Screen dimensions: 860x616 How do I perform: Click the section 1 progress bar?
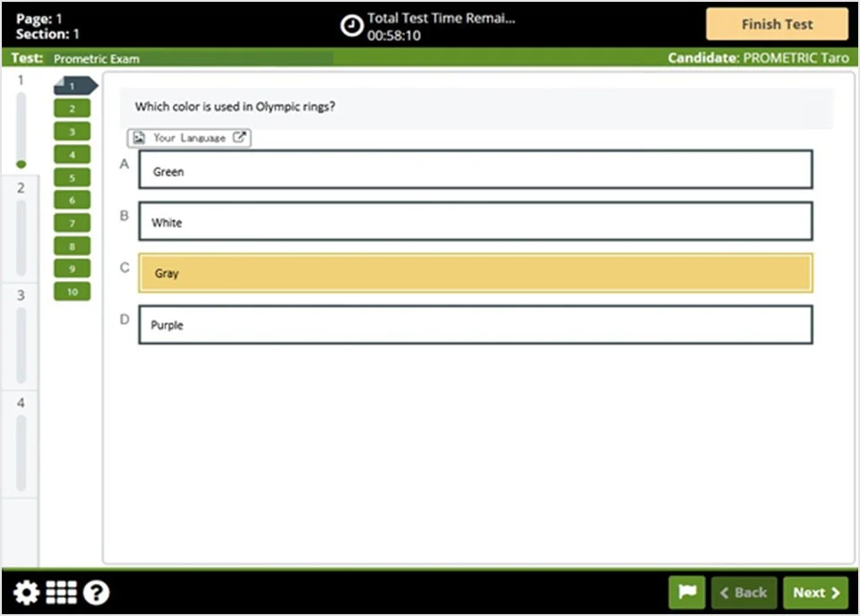pos(21,125)
